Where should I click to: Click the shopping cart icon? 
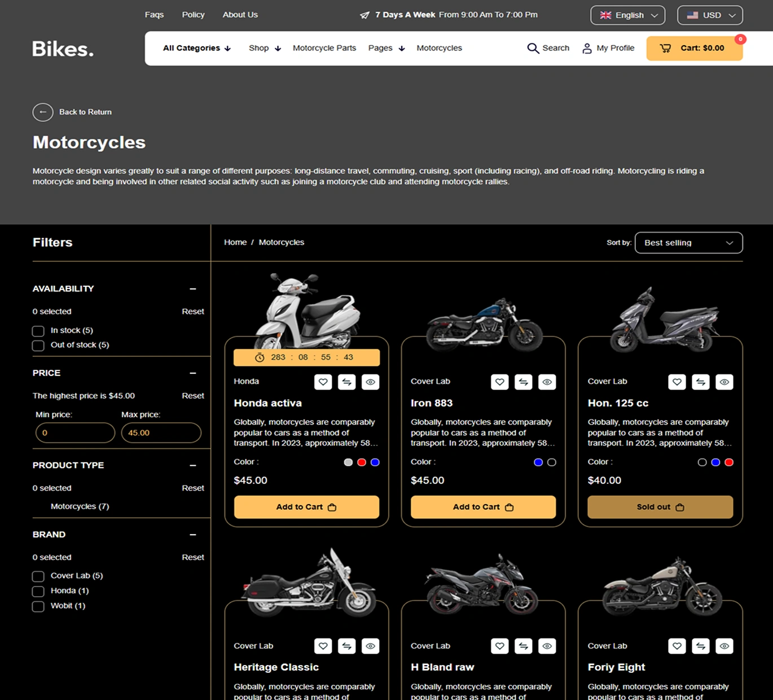665,48
